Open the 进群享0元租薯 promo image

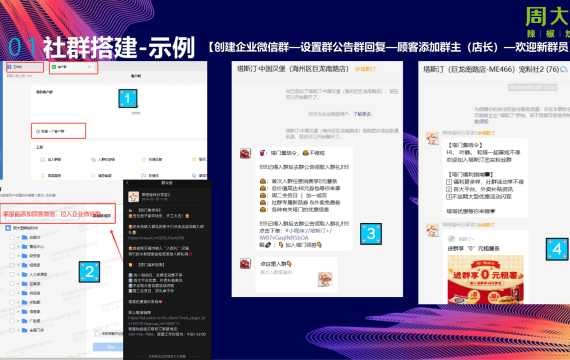coord(485,279)
